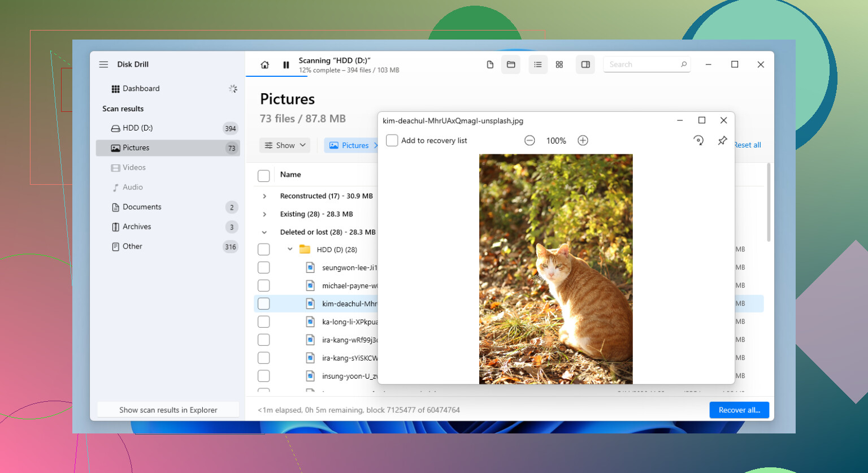This screenshot has height=473, width=868.
Task: Go to the Home screen icon
Action: 264,65
